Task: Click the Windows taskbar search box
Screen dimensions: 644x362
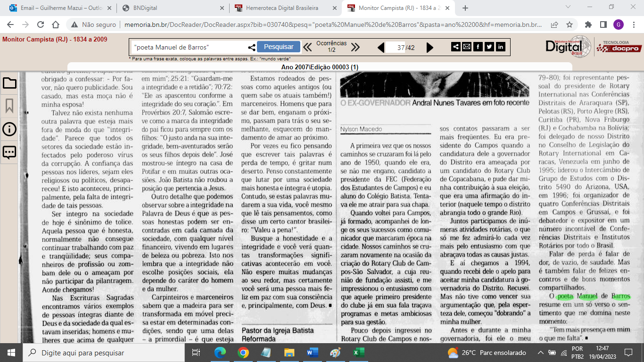Action: point(104,353)
